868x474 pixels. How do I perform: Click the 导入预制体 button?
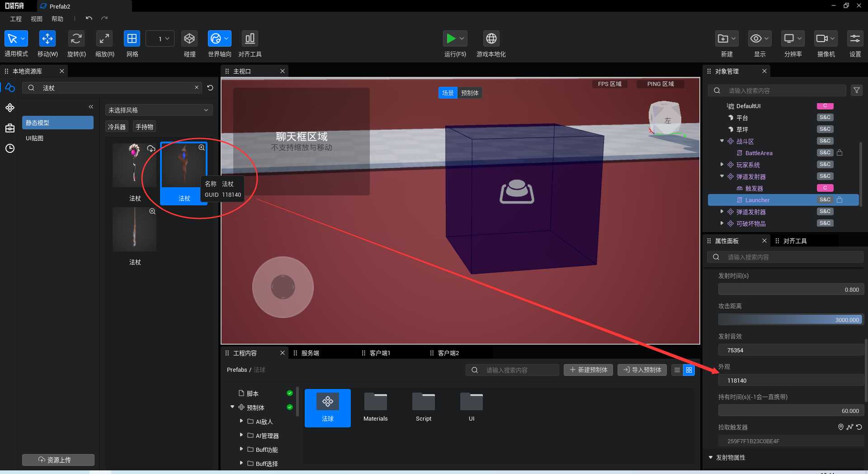point(642,370)
